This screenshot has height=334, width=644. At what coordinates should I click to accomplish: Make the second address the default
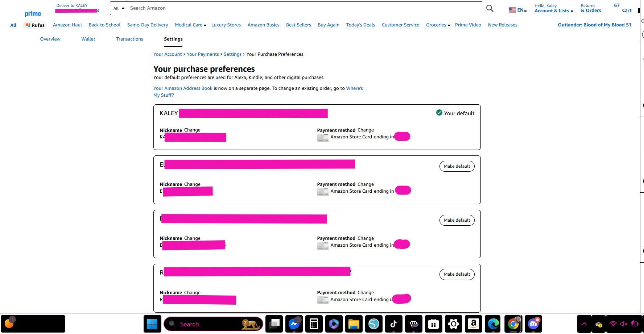(x=457, y=166)
